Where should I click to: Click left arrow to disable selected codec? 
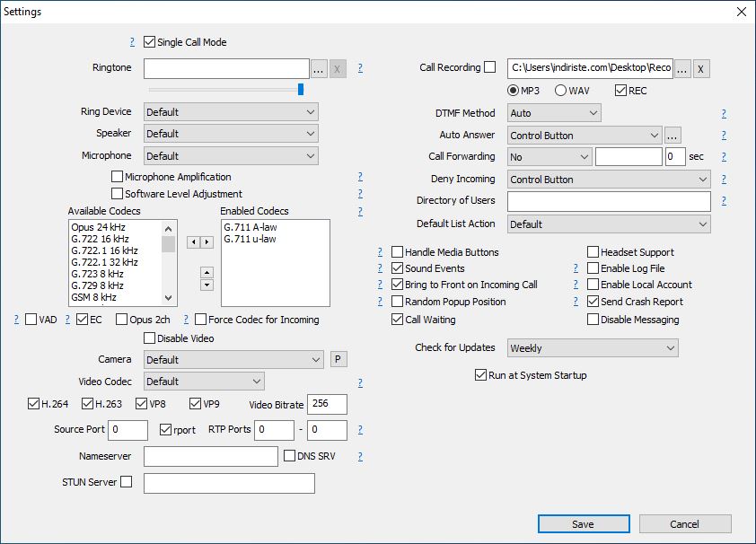tap(193, 241)
